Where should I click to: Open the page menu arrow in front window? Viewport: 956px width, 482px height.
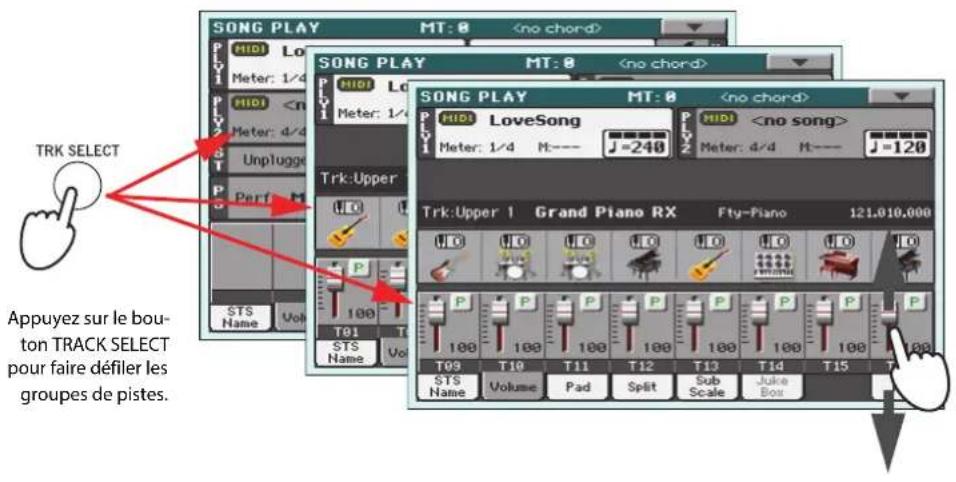(901, 96)
